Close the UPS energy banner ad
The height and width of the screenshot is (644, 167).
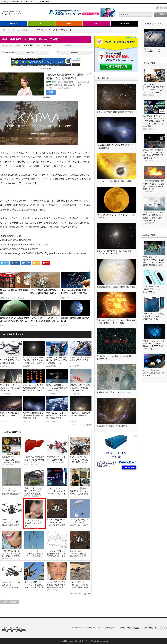click(80, 59)
